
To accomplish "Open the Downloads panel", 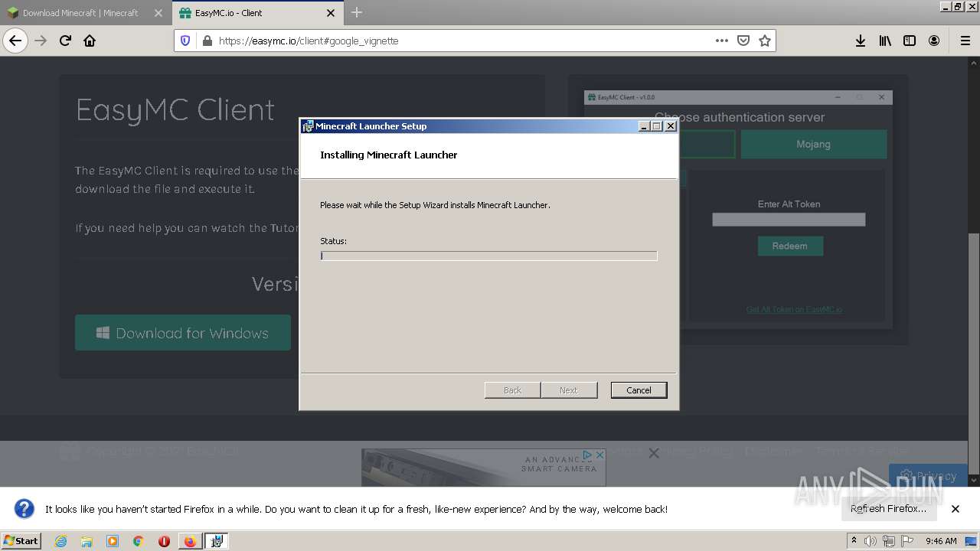I will 861,41.
